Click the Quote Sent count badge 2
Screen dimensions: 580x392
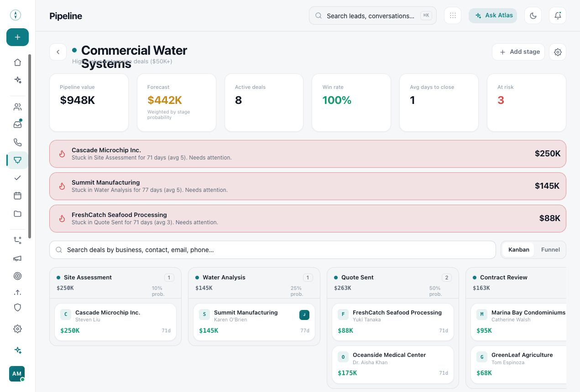pyautogui.click(x=447, y=278)
